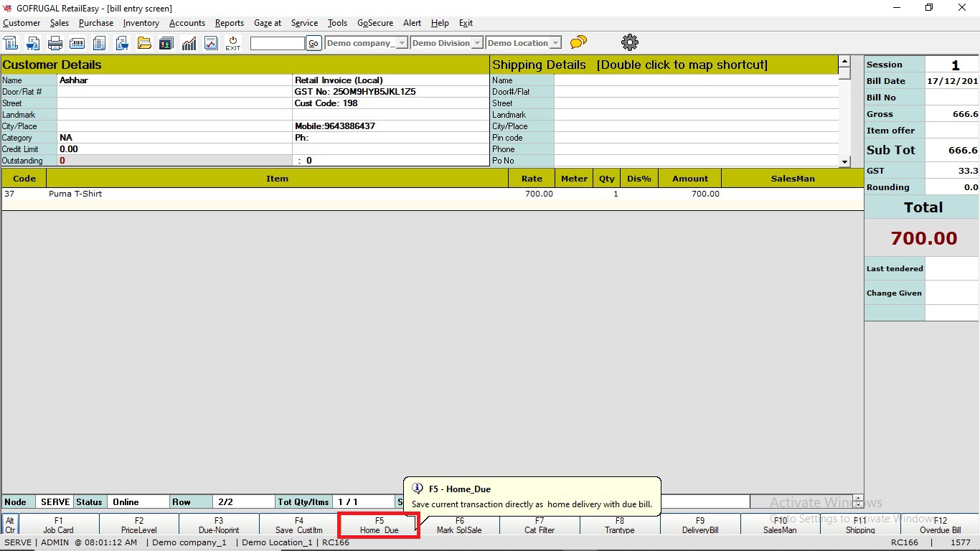Expand the Demo Location dropdown
Image resolution: width=980 pixels, height=551 pixels.
(x=555, y=43)
